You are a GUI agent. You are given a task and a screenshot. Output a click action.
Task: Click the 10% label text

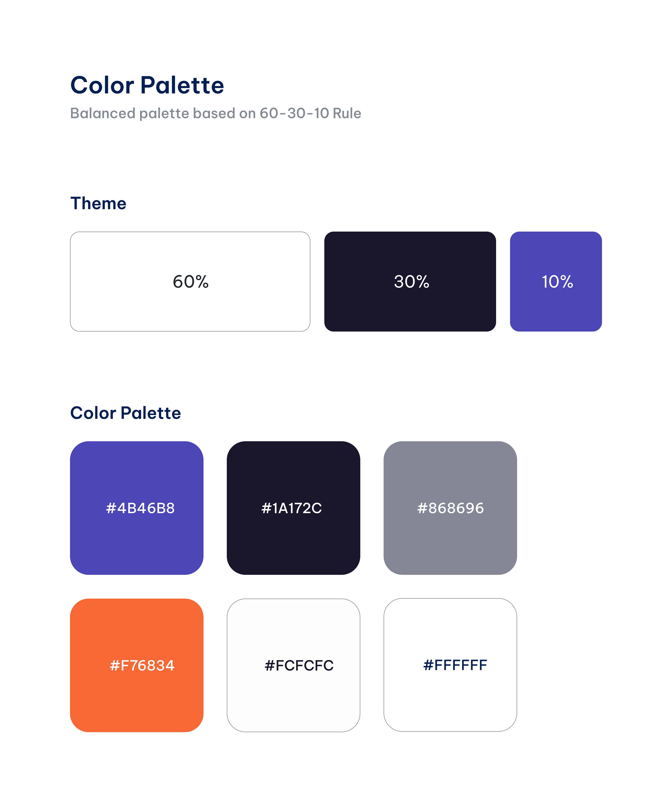click(557, 282)
